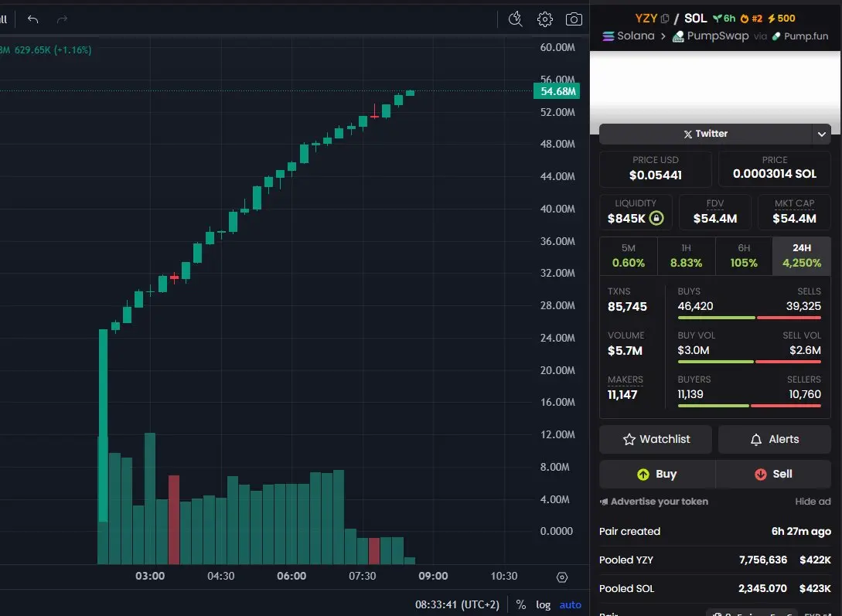
Task: Select the 6H timeframe stats tab
Action: 744,256
